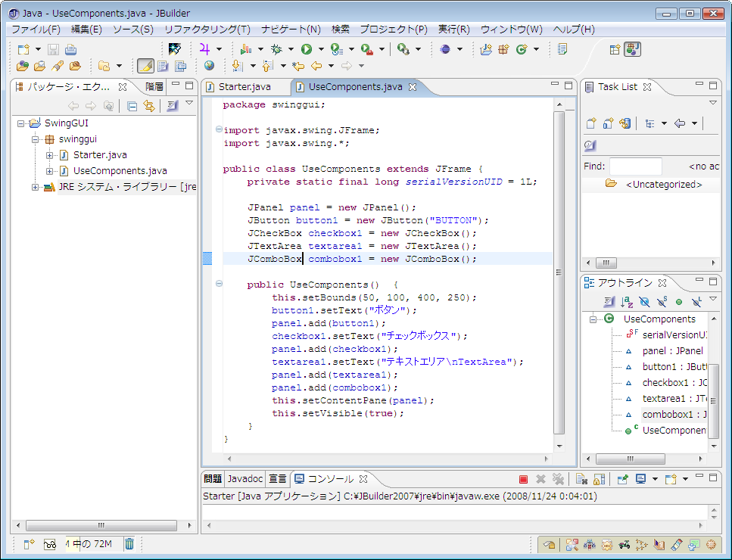Click the Debug bug icon in toolbar
Viewport: 732px width, 560px height.
[x=277, y=49]
